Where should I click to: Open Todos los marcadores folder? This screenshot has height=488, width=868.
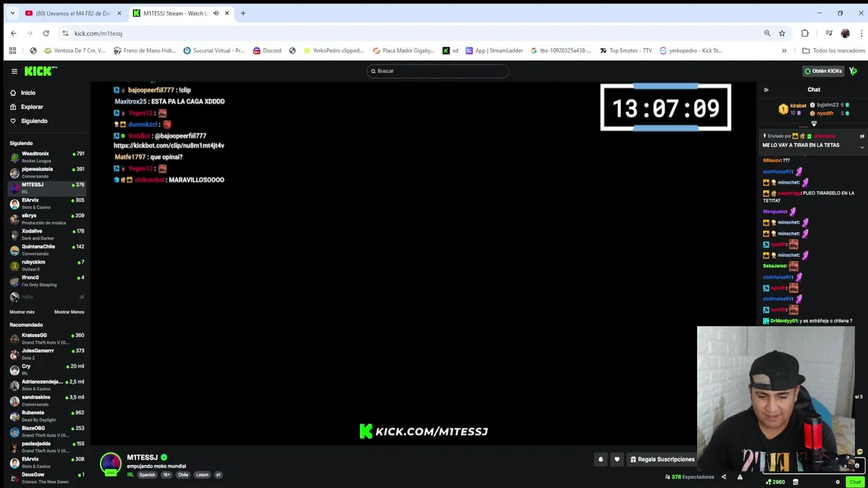(833, 51)
